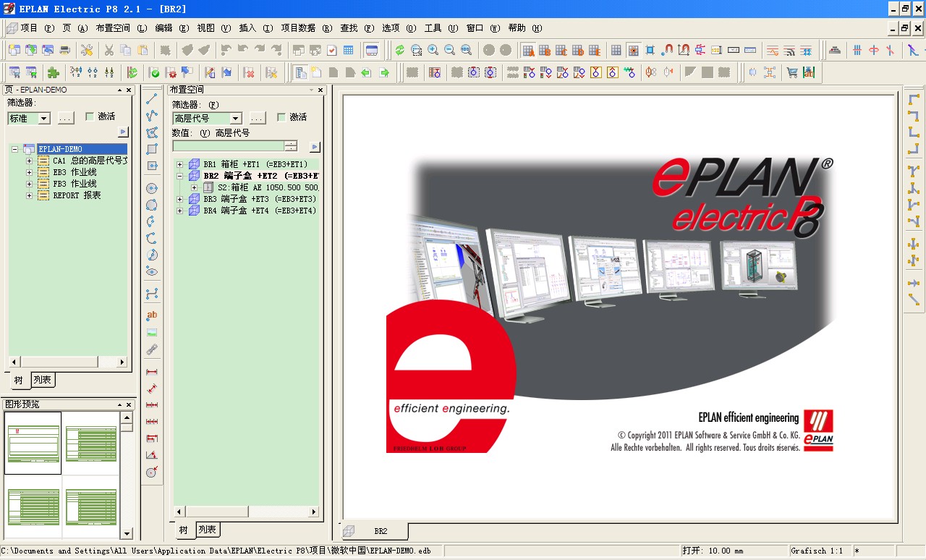Expand the BR1 箱柜 node
The height and width of the screenshot is (560, 926).
[179, 164]
